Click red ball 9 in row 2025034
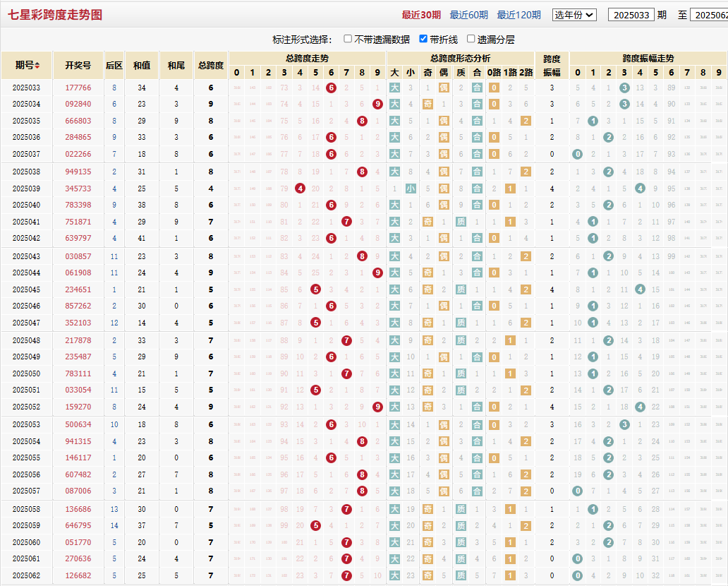Viewport: 728px width, 586px height. point(377,104)
